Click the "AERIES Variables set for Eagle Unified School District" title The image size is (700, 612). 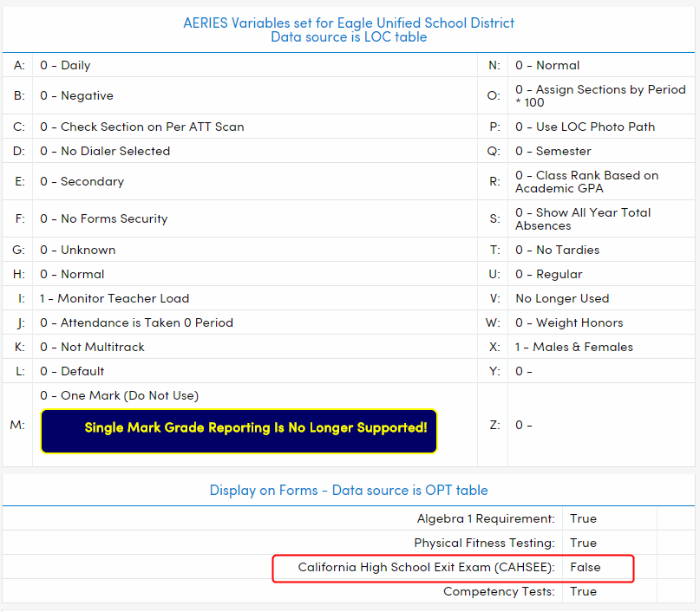(x=349, y=23)
